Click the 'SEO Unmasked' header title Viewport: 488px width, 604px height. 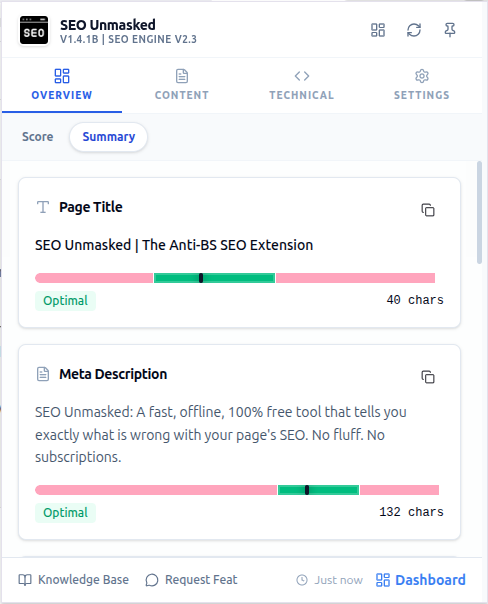click(108, 25)
